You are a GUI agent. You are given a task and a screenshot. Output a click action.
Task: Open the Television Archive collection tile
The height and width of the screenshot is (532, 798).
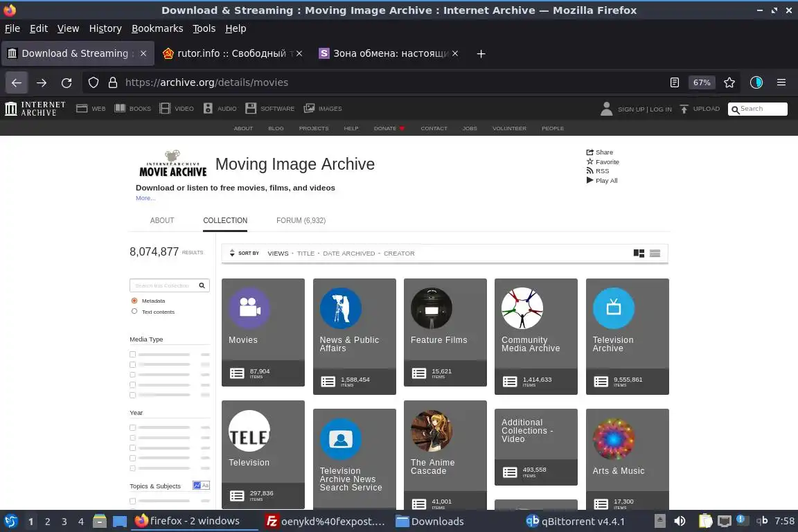click(628, 336)
